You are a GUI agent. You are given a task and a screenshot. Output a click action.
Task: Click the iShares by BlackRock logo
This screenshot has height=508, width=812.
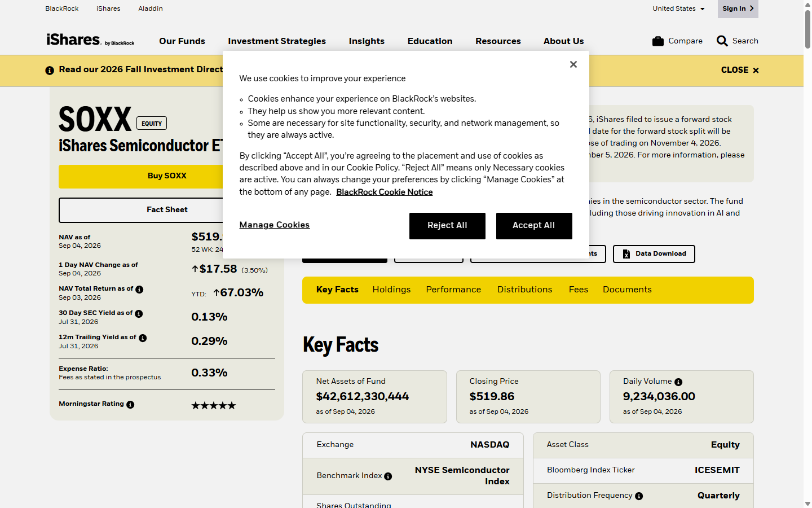coord(90,40)
